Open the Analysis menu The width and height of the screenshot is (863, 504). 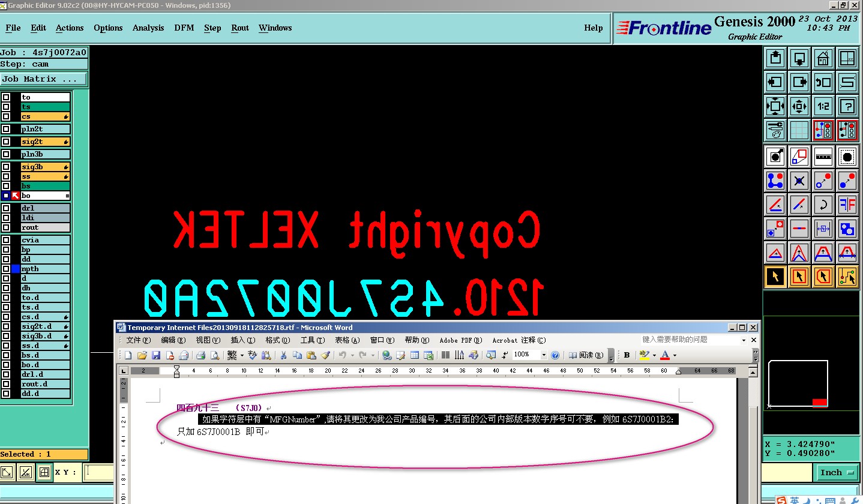click(148, 28)
